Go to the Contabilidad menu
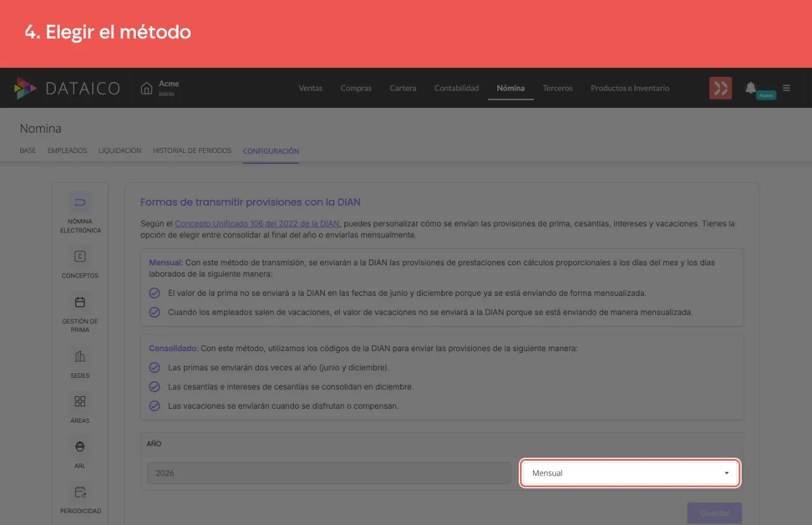Screen dimensions: 812x525 (457, 88)
